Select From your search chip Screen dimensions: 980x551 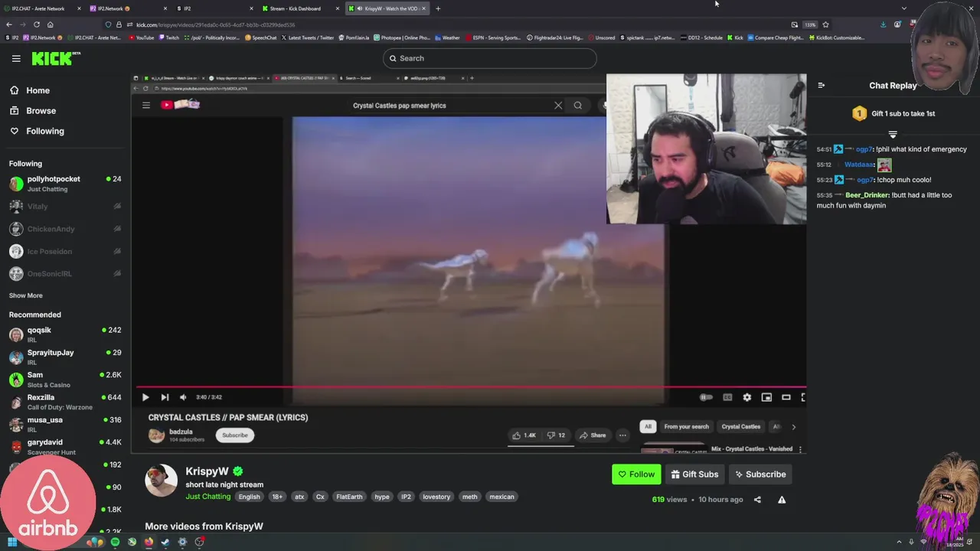click(x=687, y=426)
